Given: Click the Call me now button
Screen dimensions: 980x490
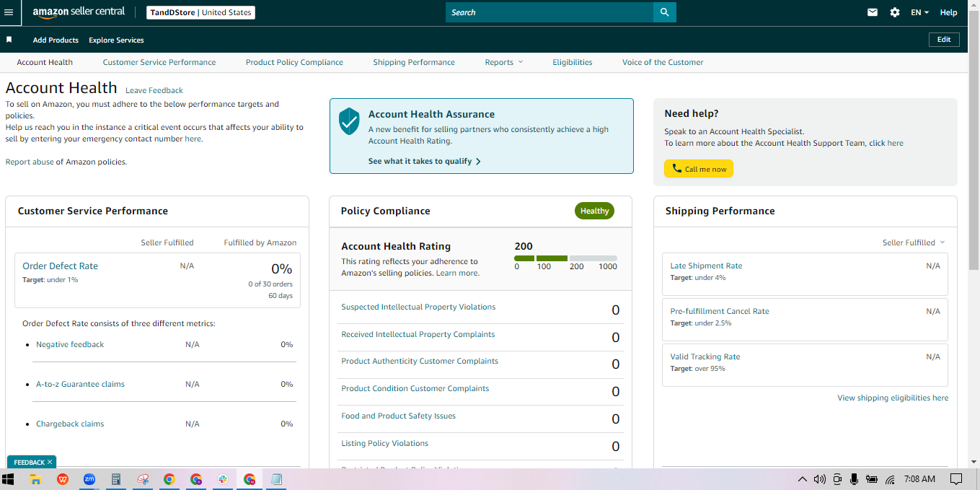Looking at the screenshot, I should [x=699, y=169].
